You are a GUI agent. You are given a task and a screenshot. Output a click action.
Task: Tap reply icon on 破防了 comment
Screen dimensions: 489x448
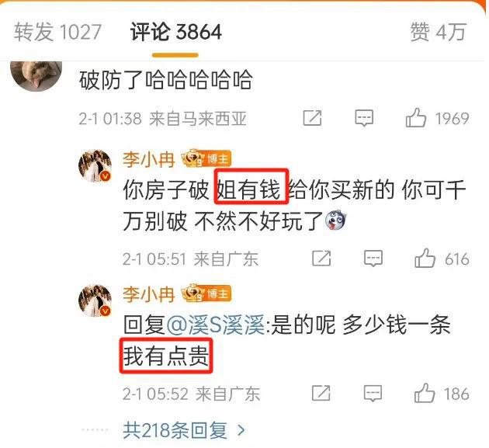pyautogui.click(x=364, y=118)
